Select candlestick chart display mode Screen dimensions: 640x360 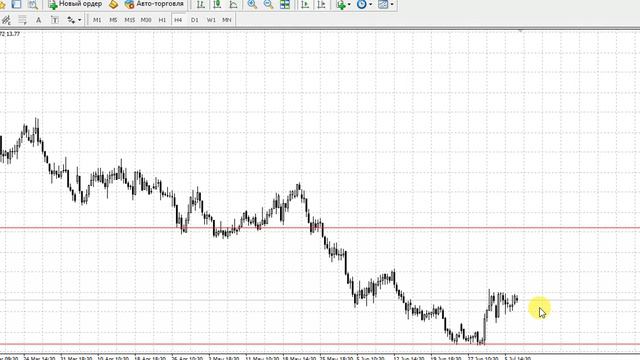[217, 4]
